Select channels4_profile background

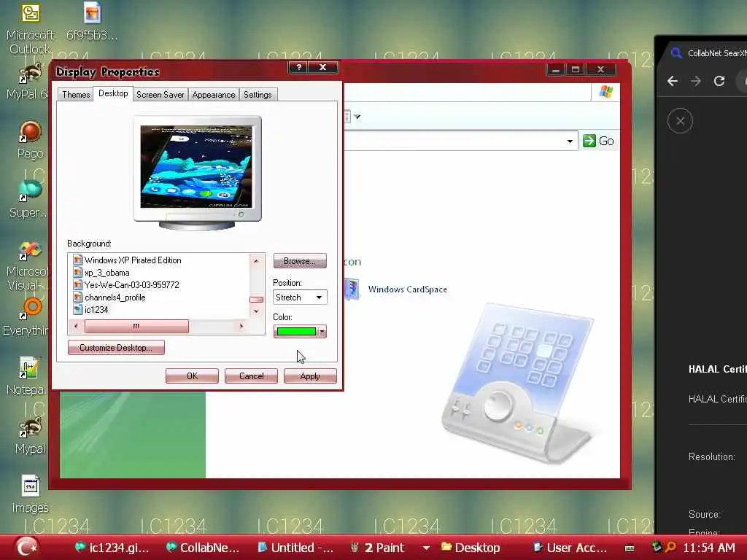pyautogui.click(x=115, y=297)
